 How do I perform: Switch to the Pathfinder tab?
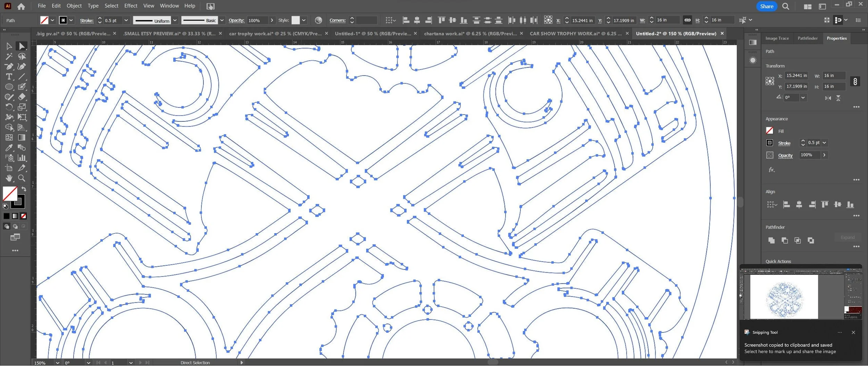coord(808,39)
